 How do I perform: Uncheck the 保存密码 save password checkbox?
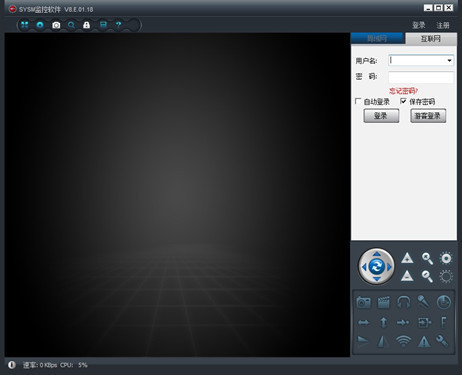point(403,101)
